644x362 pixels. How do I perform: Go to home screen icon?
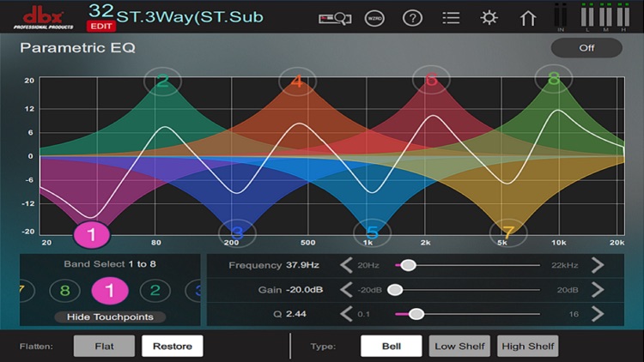click(528, 19)
